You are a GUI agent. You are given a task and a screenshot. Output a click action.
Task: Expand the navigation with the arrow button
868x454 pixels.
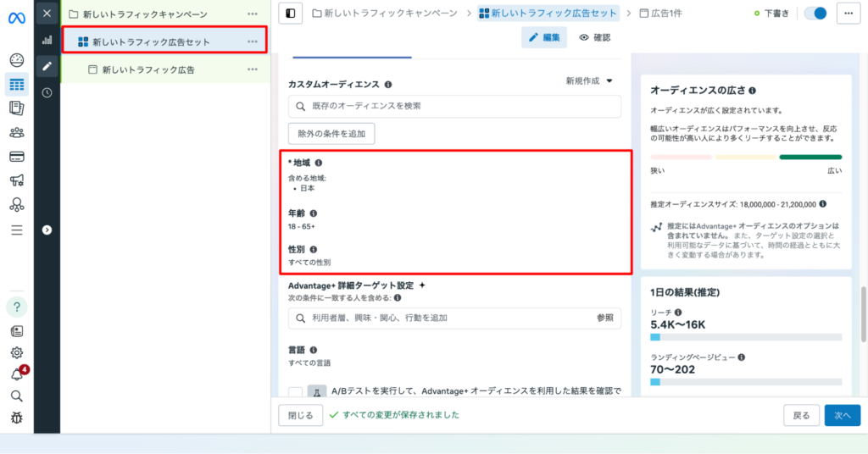[x=47, y=230]
